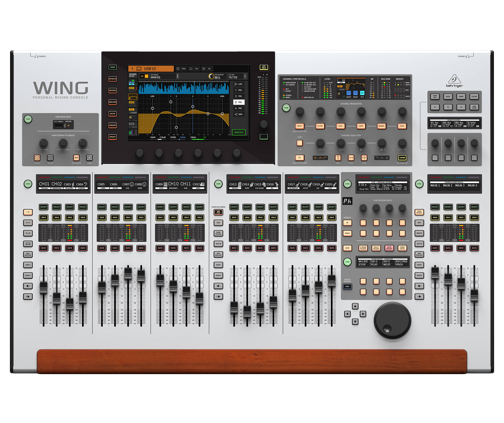Viewport: 504px width, 423px height.
Task: Click the large jog wheel
Action: pos(392,320)
